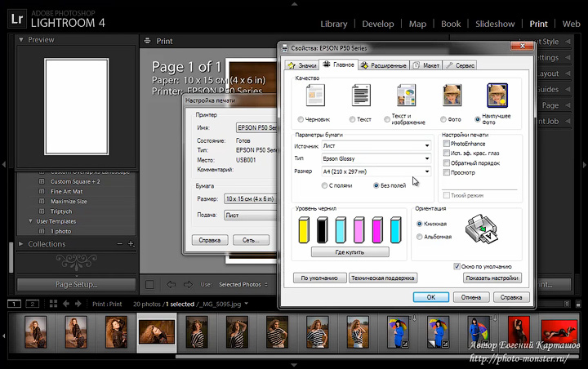Open Подача Лист dropdown in Настройка печати

tap(250, 216)
